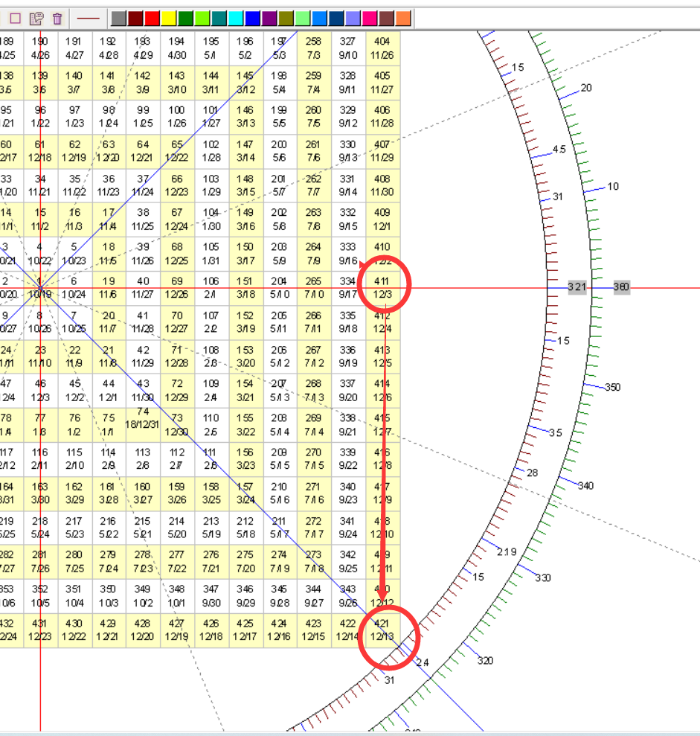Choose the dark green color swatch
The width and height of the screenshot is (700, 736).
(x=185, y=19)
